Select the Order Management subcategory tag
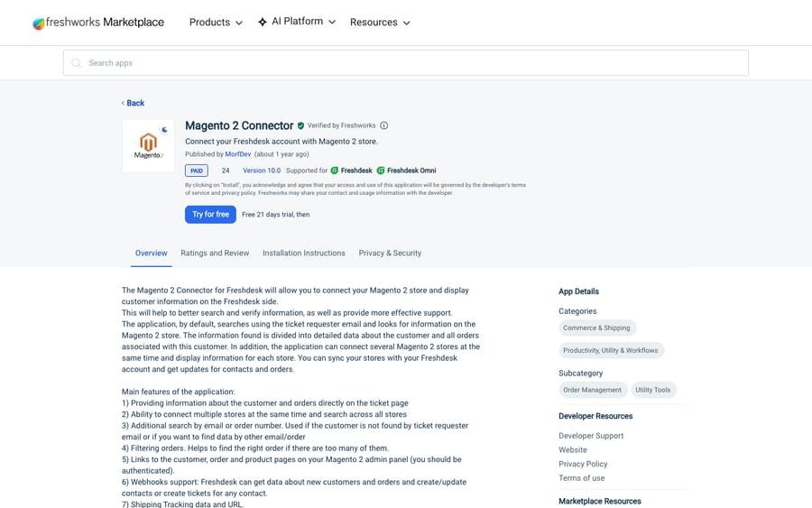Screen dimensions: 812x508 coord(593,390)
